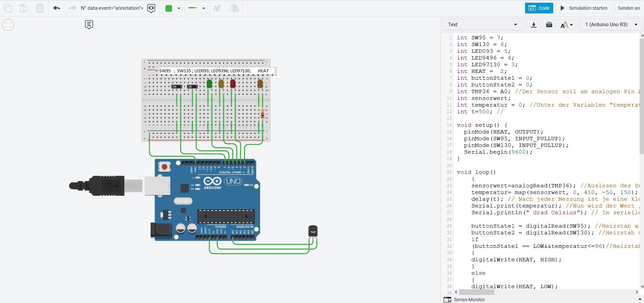Image resolution: width=644 pixels, height=303 pixels.
Task: Click the scroll right arrow in code editor
Action: (637, 292)
